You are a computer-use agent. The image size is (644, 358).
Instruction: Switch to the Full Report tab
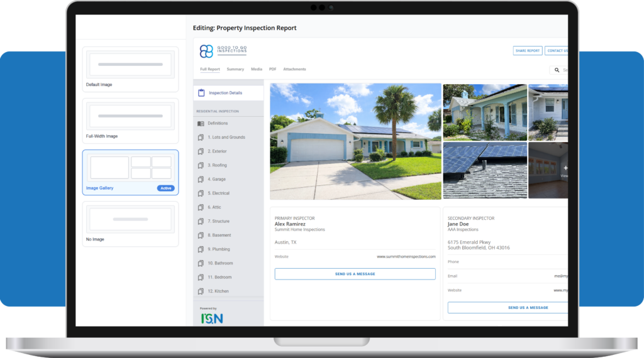pos(210,69)
